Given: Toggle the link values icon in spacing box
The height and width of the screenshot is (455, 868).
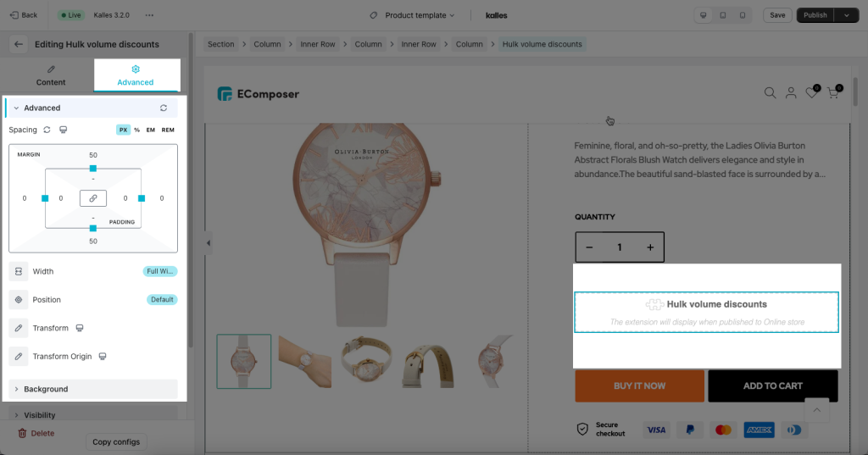Looking at the screenshot, I should pos(93,198).
